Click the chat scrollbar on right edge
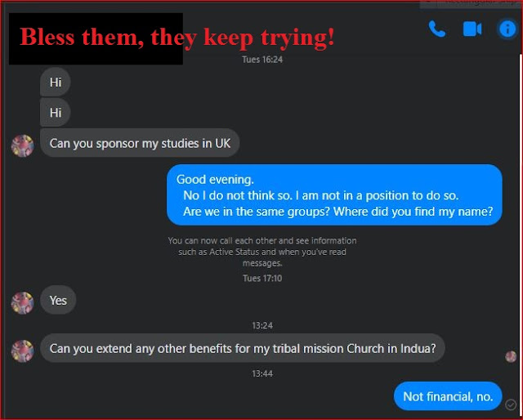The image size is (523, 420). tap(521, 234)
